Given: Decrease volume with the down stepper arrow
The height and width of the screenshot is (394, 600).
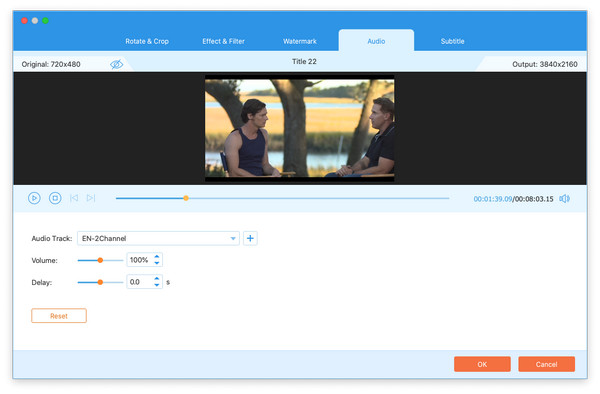Looking at the screenshot, I should pyautogui.click(x=157, y=263).
